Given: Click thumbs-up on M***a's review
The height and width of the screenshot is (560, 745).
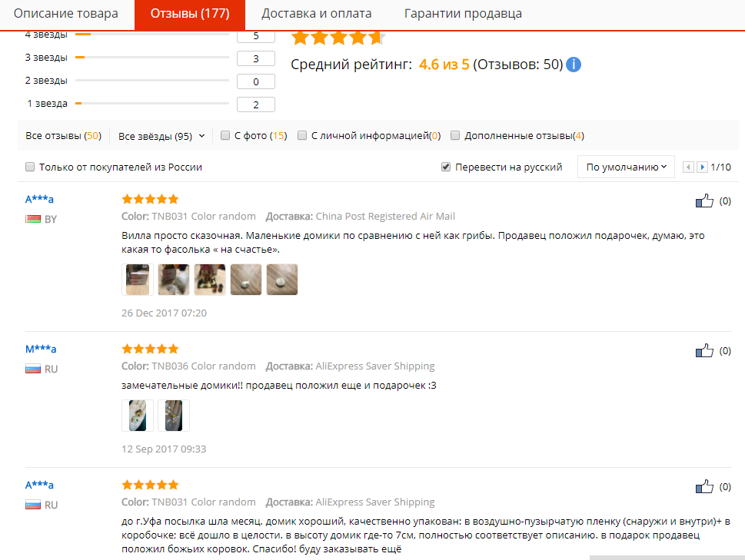Looking at the screenshot, I should coord(704,351).
